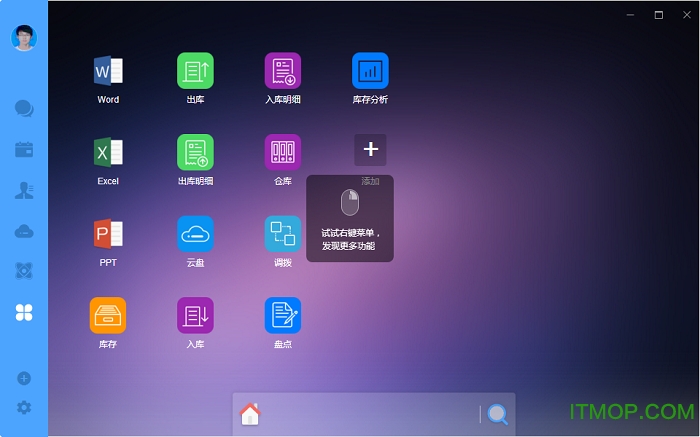The height and width of the screenshot is (437, 700).
Task: Open the 出库明细 app
Action: point(195,152)
